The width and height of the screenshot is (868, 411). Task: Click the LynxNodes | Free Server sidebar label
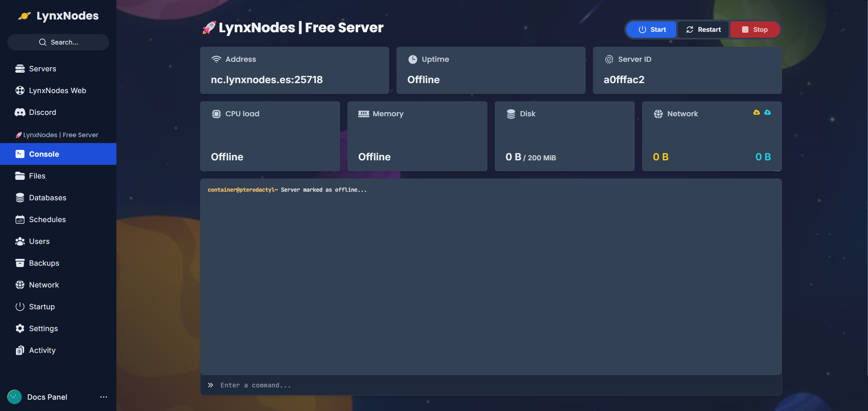(x=57, y=135)
